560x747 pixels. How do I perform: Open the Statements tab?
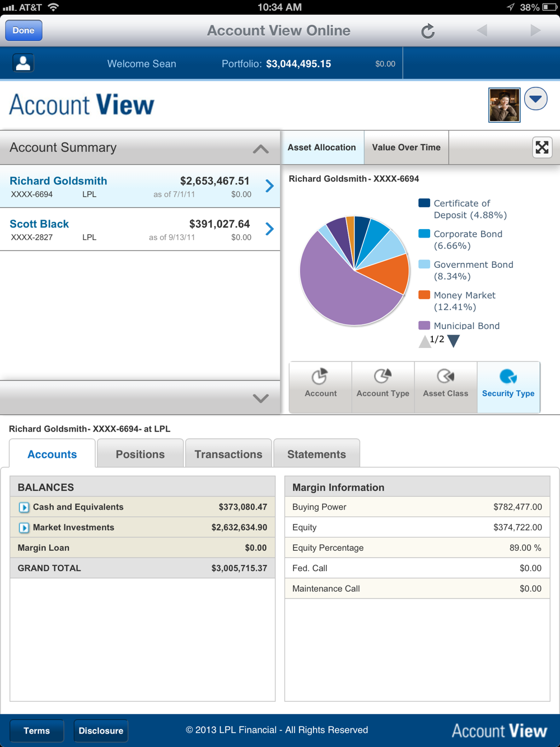pyautogui.click(x=316, y=454)
